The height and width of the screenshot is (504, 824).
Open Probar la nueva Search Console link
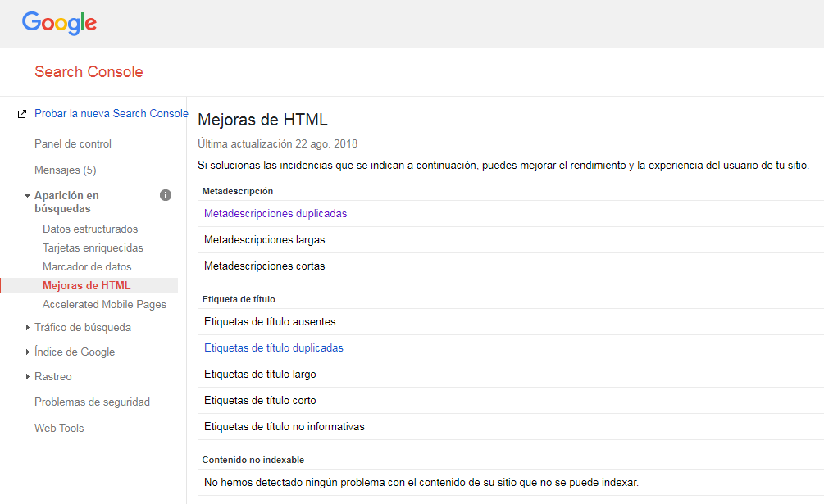pos(111,114)
